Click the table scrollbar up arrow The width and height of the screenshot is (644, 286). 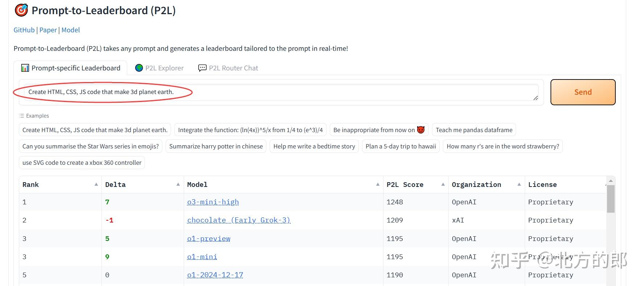coord(611,181)
